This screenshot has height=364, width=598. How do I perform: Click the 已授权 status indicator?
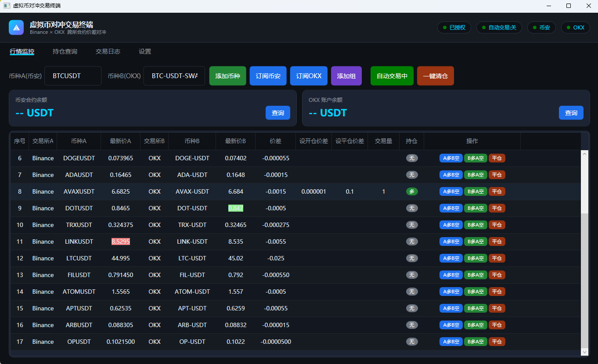tap(454, 28)
